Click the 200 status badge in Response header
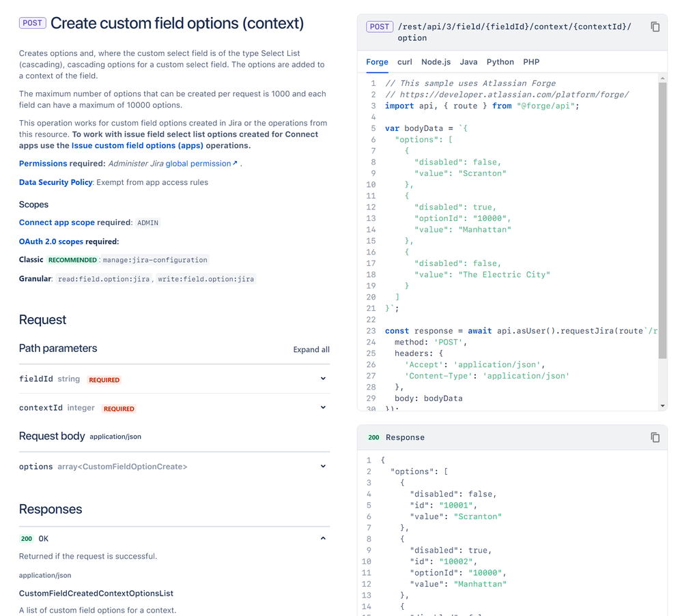Screen dimensions: 682x616 pos(374,437)
